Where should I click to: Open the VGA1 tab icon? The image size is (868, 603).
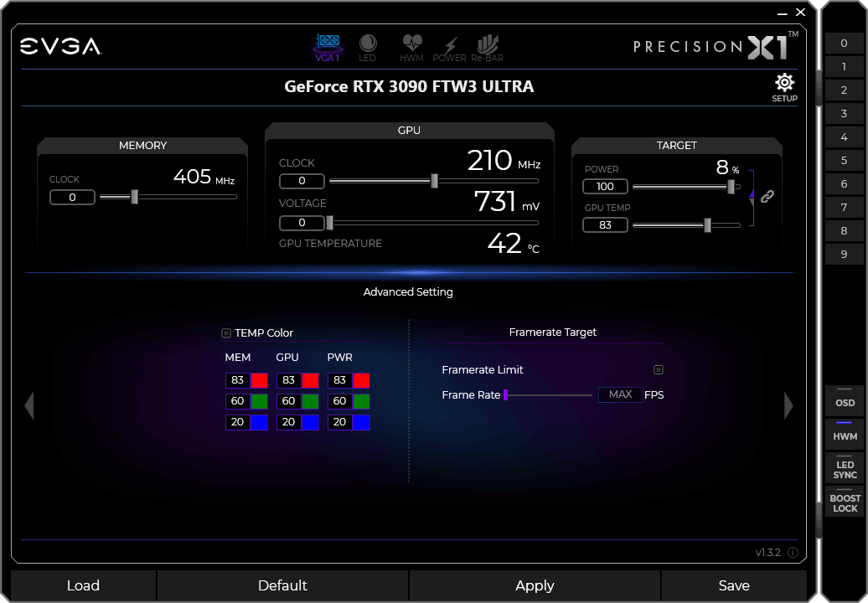[x=327, y=47]
